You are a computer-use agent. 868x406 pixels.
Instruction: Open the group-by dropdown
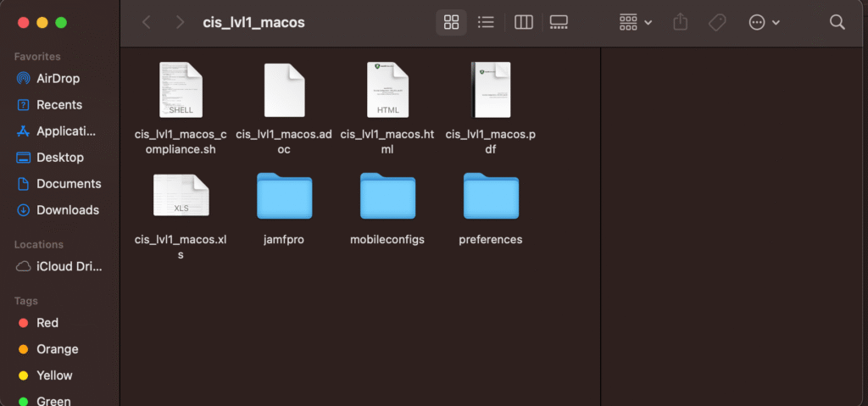click(636, 23)
